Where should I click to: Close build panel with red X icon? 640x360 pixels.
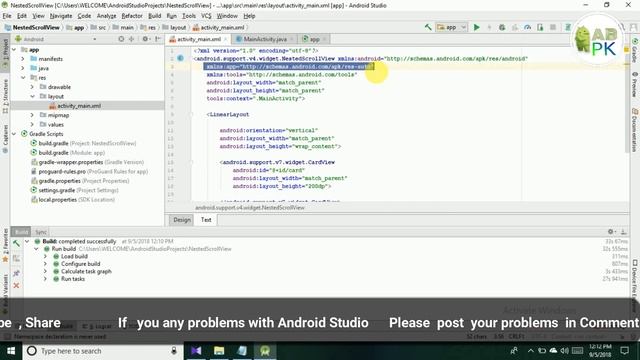click(16, 286)
